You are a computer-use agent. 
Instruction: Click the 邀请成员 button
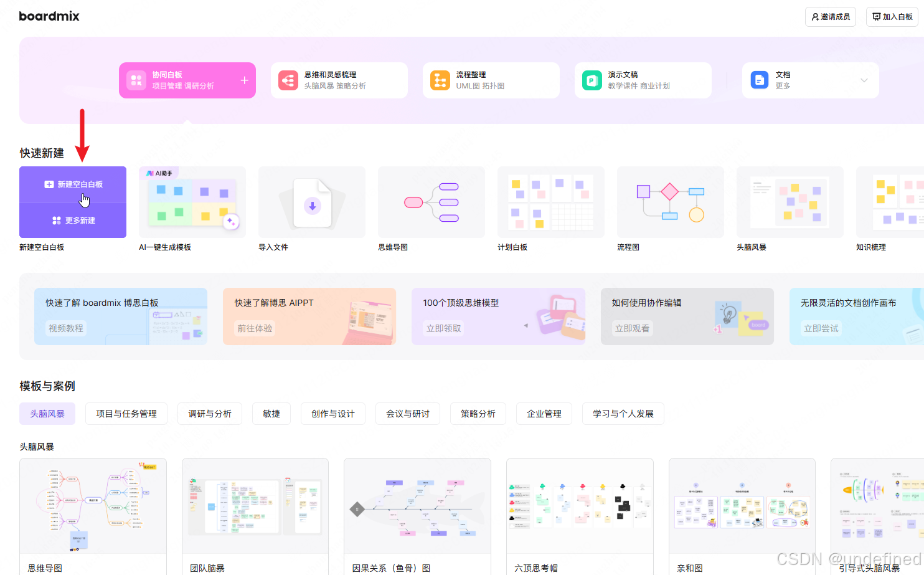tap(831, 17)
